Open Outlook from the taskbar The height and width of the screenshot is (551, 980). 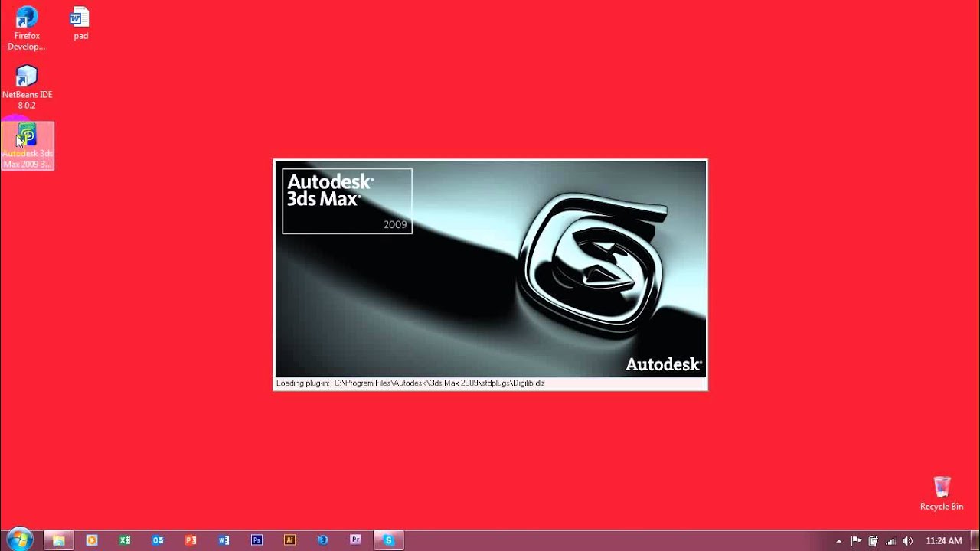click(x=158, y=540)
